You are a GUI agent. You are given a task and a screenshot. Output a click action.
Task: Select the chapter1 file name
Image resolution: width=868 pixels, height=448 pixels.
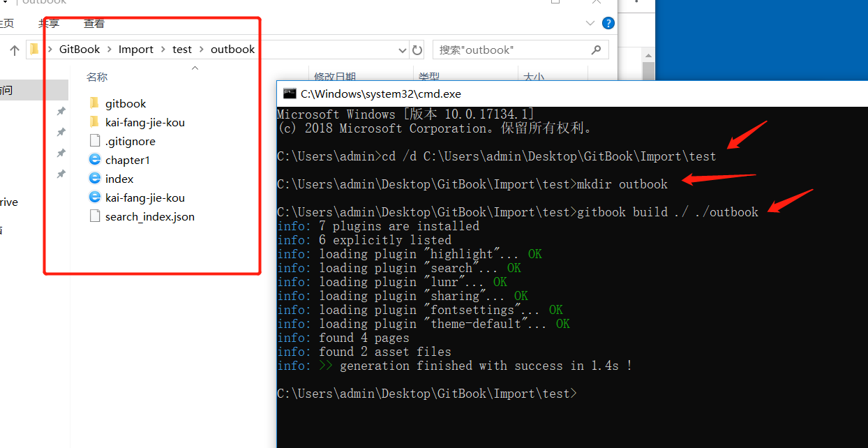128,160
